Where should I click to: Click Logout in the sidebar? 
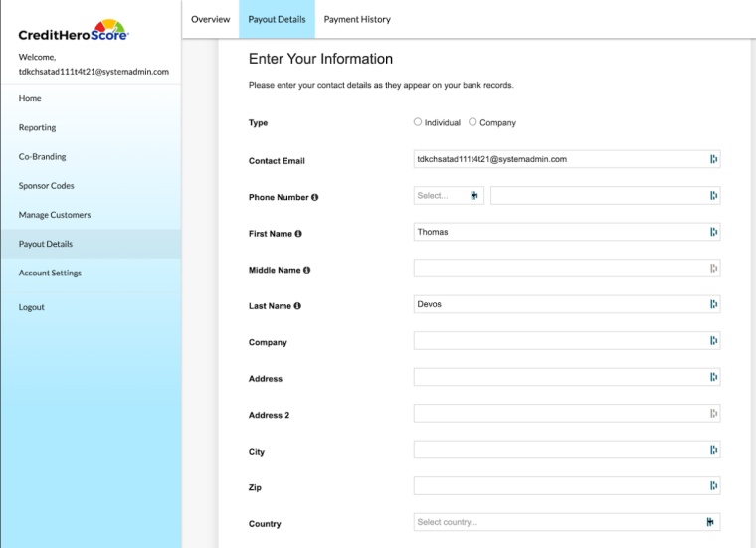coord(32,307)
